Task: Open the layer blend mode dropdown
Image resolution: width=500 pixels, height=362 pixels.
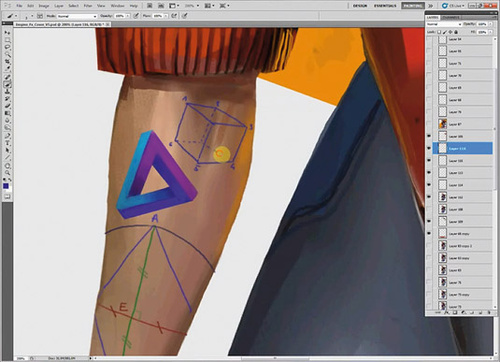Action: point(444,24)
